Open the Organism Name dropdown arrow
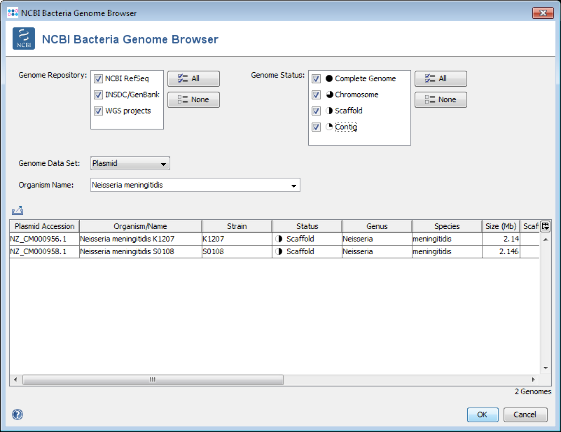Image resolution: width=561 pixels, height=432 pixels. pyautogui.click(x=293, y=185)
